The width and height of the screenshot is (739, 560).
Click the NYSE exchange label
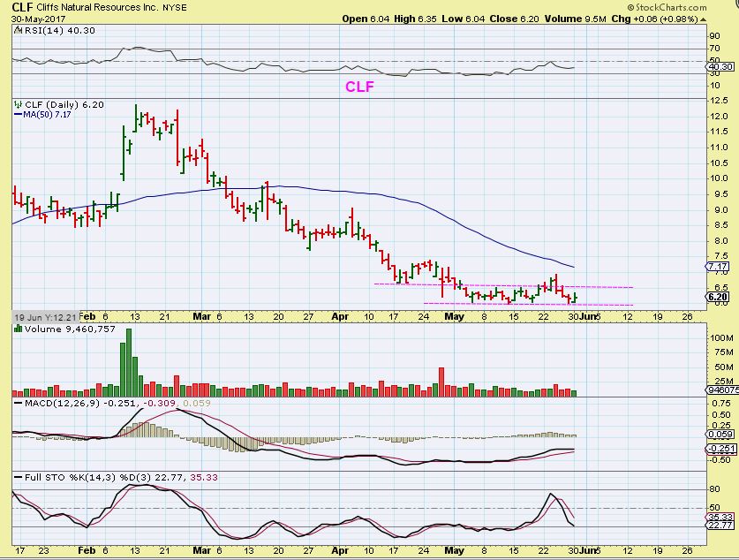pos(175,8)
